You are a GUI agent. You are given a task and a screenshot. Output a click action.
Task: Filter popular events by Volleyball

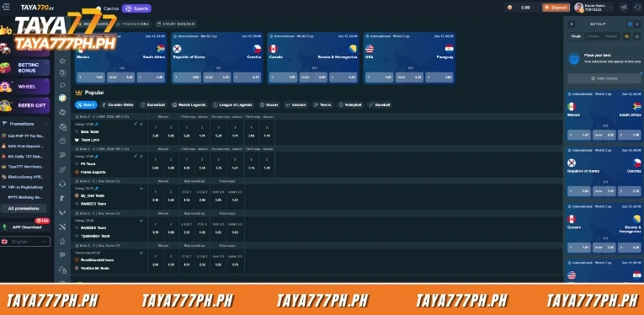pos(350,104)
